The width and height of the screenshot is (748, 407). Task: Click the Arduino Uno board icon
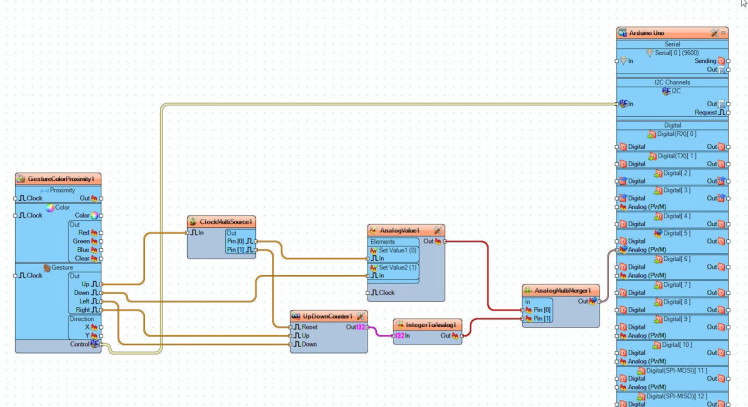tap(622, 33)
